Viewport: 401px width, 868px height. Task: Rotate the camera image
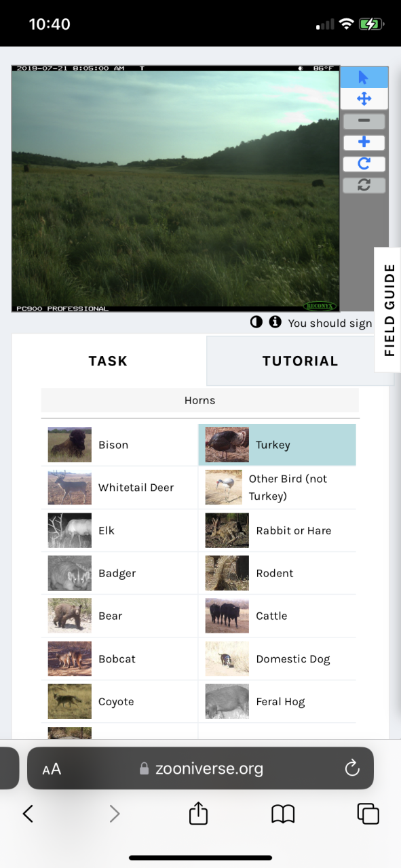(x=364, y=163)
